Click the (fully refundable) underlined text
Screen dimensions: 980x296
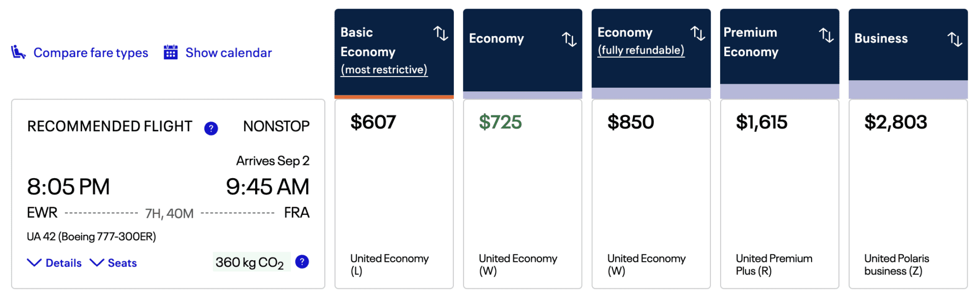click(640, 50)
